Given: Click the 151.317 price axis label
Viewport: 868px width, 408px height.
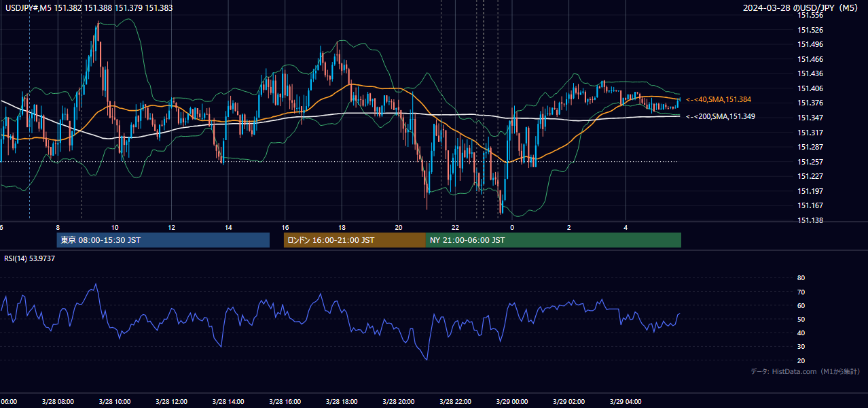Looking at the screenshot, I should tap(810, 133).
